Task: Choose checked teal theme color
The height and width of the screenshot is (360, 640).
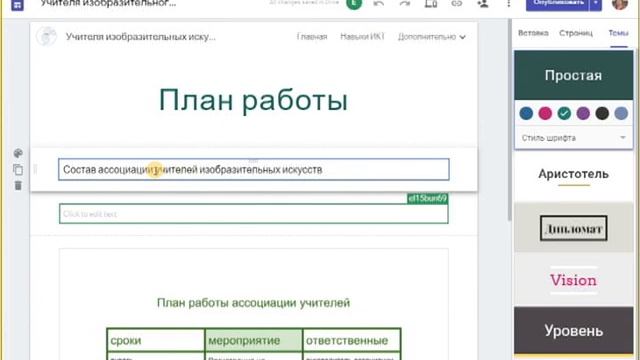Action: 564,113
